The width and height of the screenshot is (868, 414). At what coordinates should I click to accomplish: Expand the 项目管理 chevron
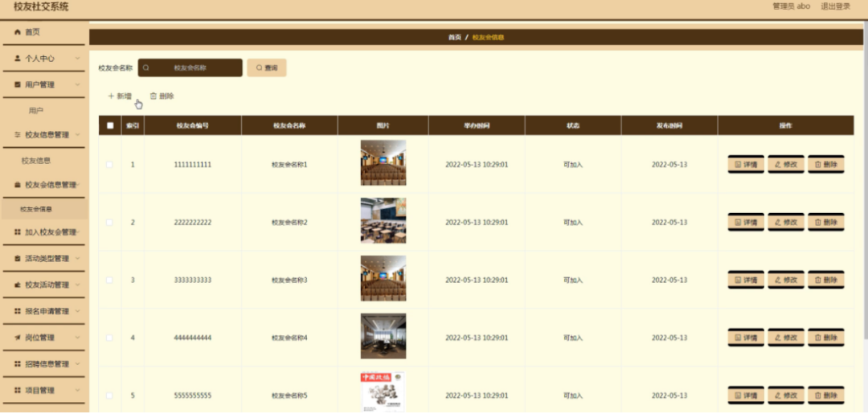pos(77,390)
